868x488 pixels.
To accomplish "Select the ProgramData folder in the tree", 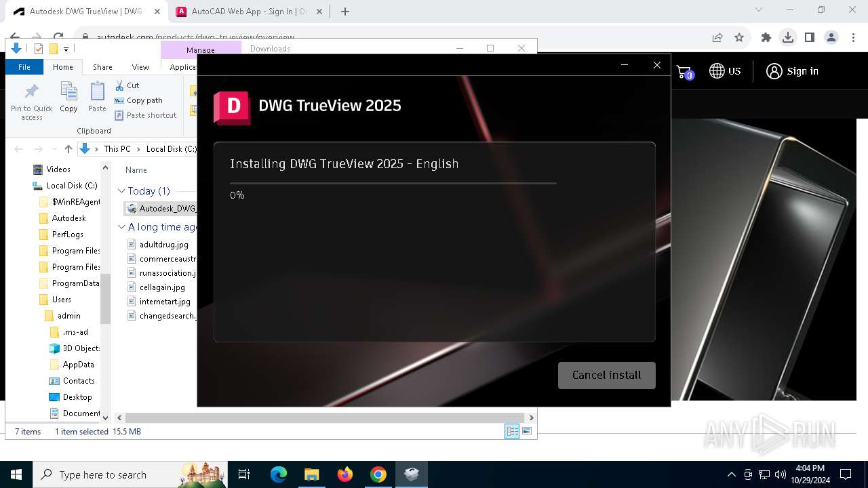I will 75,283.
